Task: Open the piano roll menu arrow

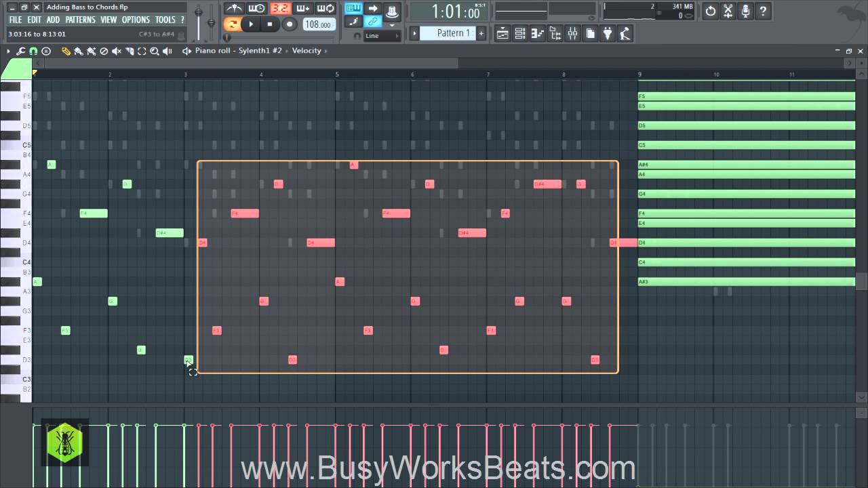Action: click(x=8, y=51)
